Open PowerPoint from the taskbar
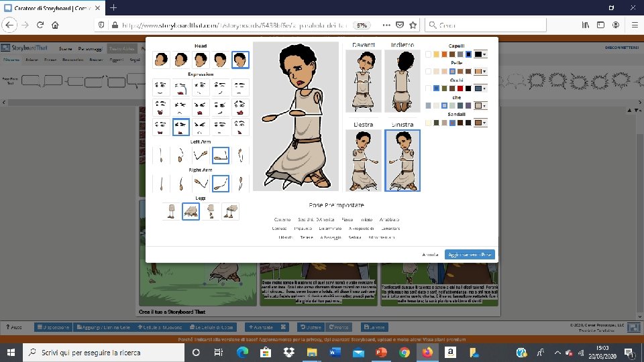 381,353
